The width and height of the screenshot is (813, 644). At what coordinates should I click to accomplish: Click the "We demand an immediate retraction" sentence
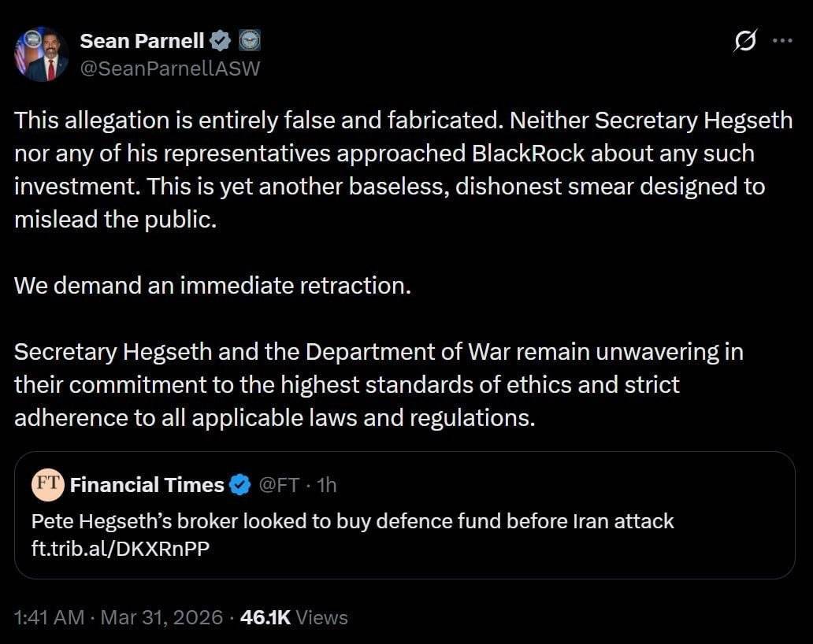[x=213, y=285]
